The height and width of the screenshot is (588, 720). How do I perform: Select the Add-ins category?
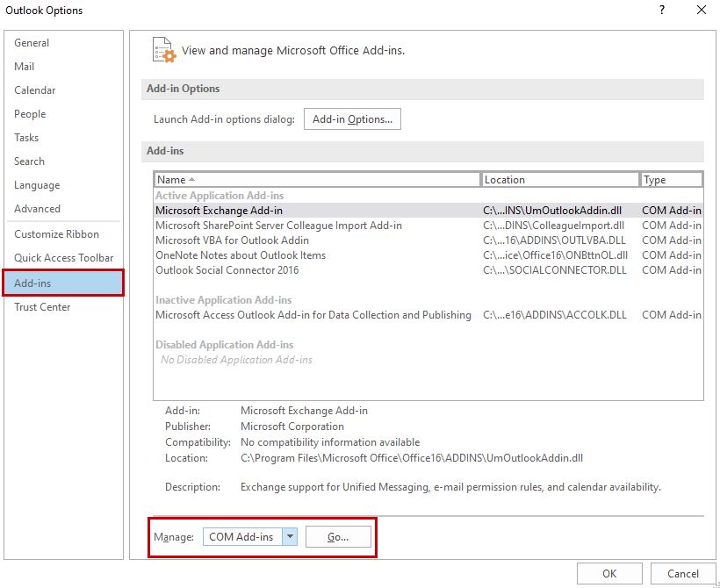[63, 283]
